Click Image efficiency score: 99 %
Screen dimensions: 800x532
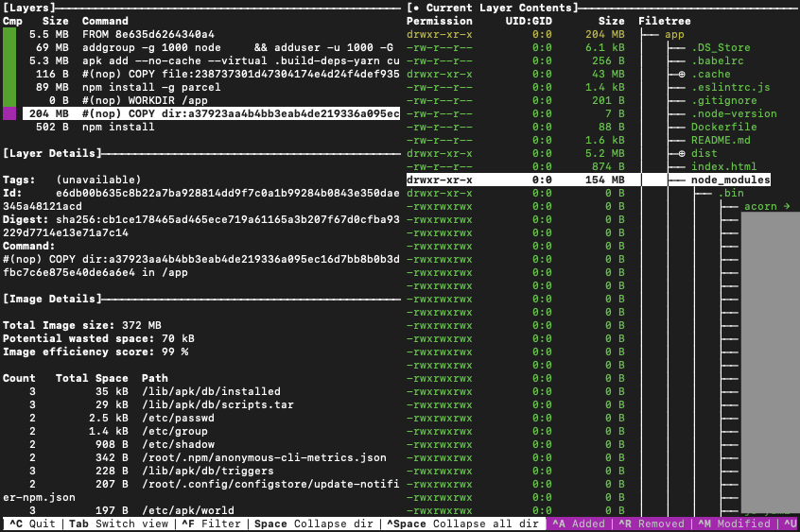96,352
